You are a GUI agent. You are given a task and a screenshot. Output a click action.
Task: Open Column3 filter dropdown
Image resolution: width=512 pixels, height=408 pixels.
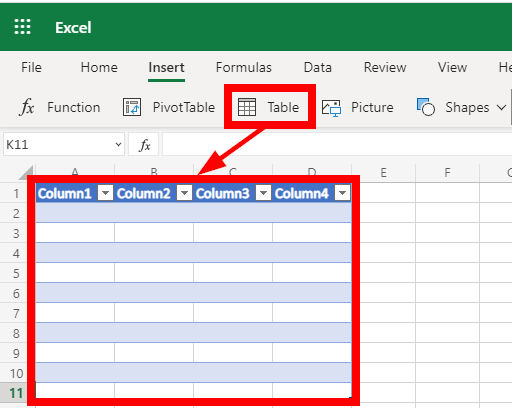pos(263,193)
